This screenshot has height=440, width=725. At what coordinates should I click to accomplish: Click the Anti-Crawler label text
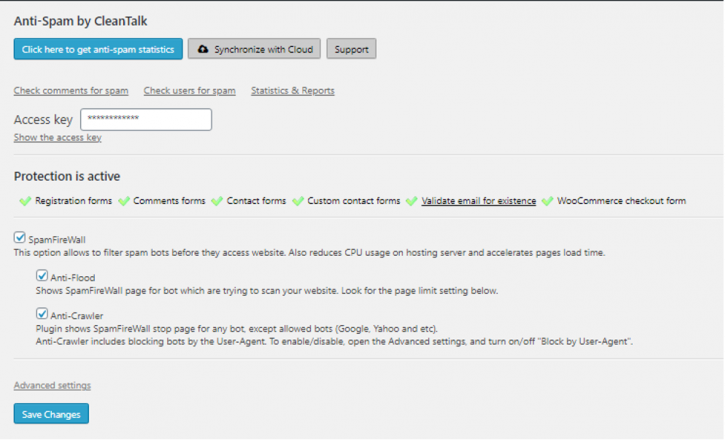pos(77,316)
